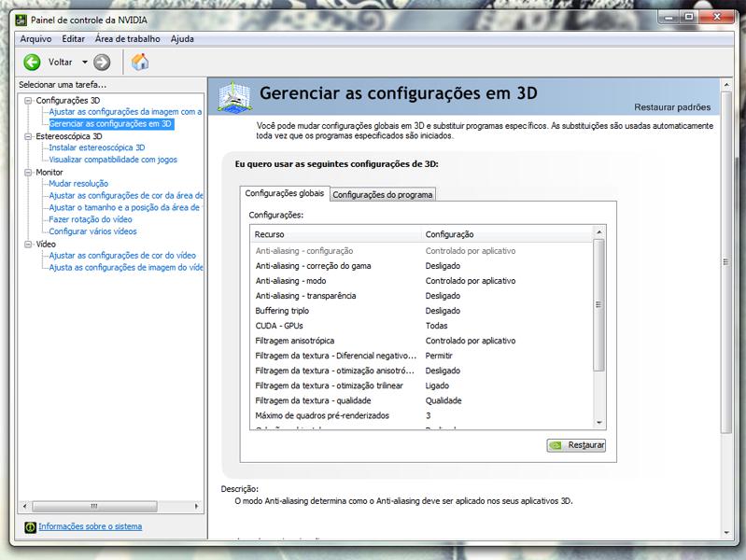Collapse the Vídeo tree node
Viewport: 746px width, 560px height.
pos(28,245)
